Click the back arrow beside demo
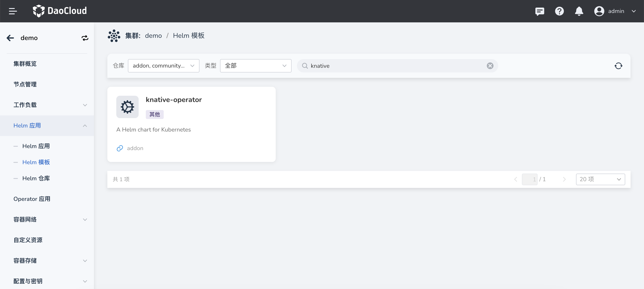This screenshot has height=289, width=644. [10, 38]
